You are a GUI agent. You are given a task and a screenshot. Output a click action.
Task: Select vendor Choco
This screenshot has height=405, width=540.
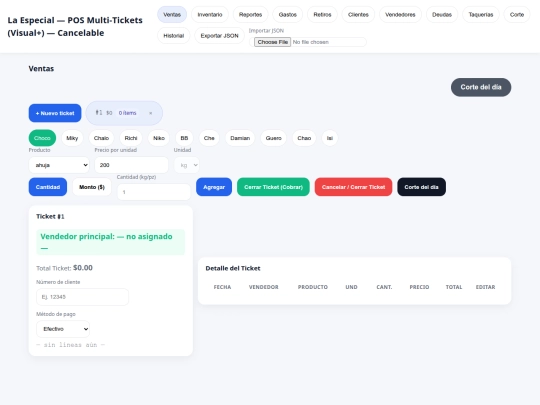tap(42, 138)
